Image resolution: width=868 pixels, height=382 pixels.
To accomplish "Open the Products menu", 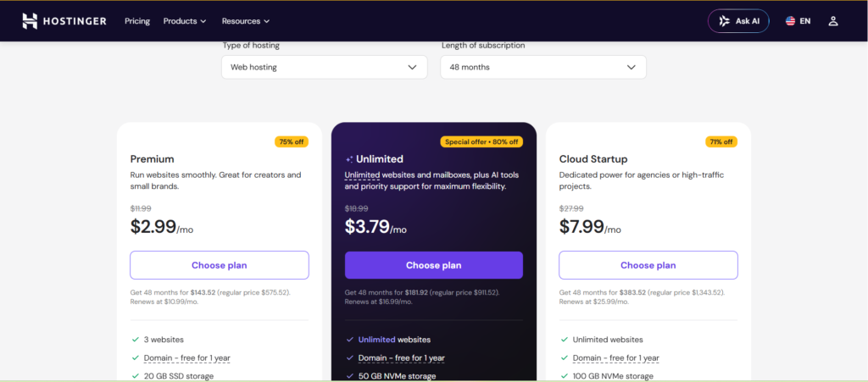I will (x=185, y=21).
